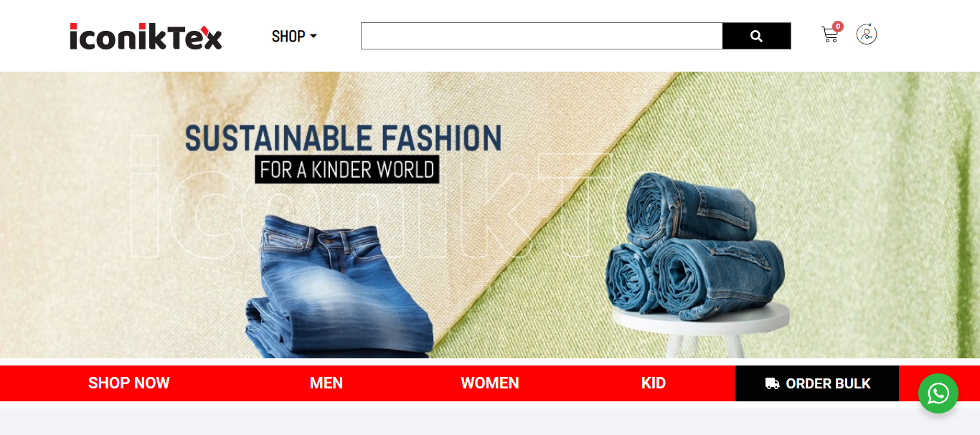Open WhatsApp chat floating button
This screenshot has height=435, width=980.
pos(938,393)
